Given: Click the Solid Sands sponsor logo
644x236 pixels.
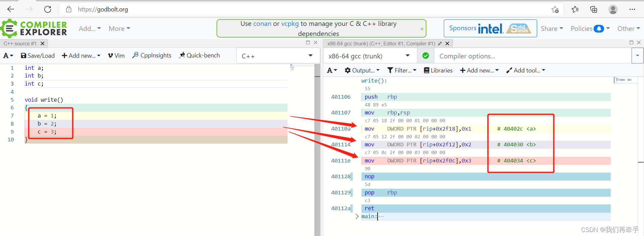Looking at the screenshot, I should pos(519,29).
